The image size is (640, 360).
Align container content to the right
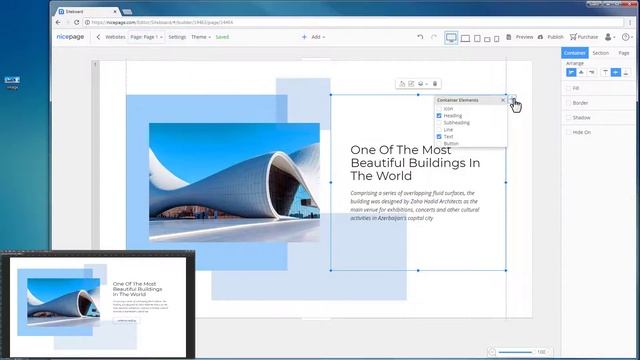coord(591,72)
